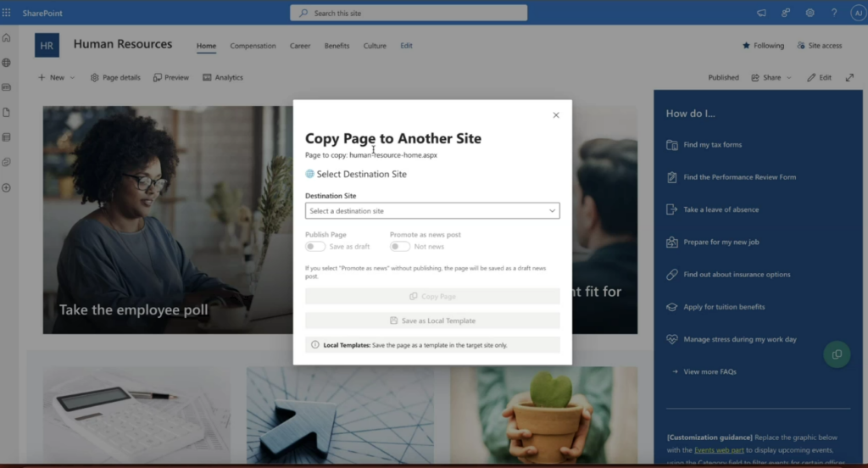Click the SharePoint brand text

tap(42, 13)
